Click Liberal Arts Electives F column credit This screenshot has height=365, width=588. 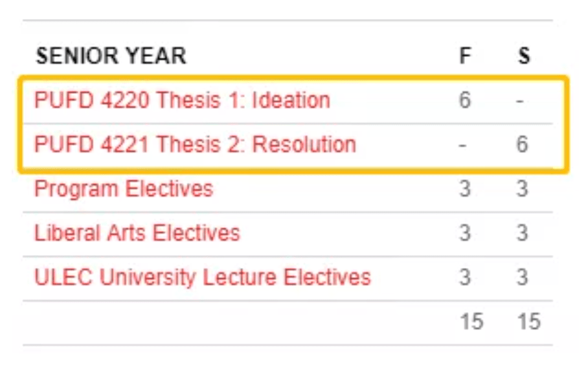(x=464, y=233)
